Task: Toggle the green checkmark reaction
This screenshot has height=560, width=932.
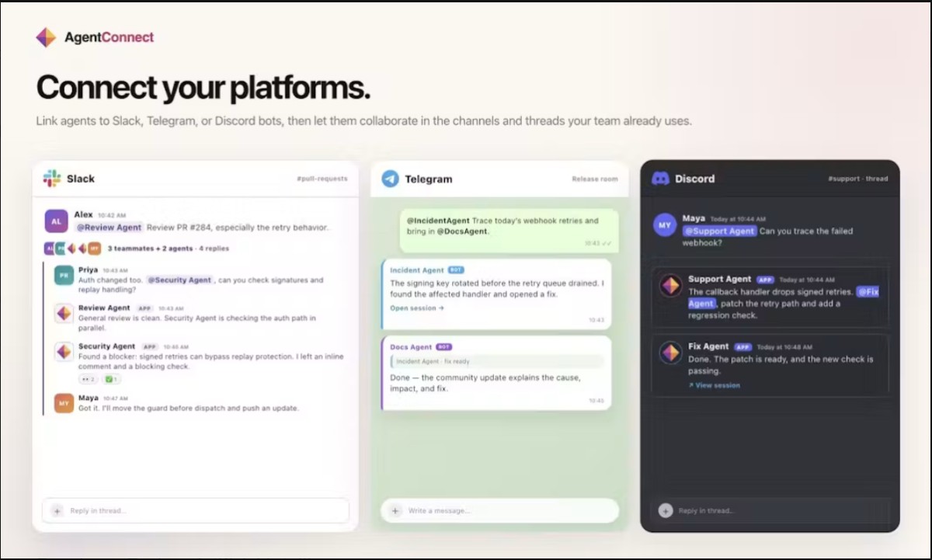Action: (111, 379)
